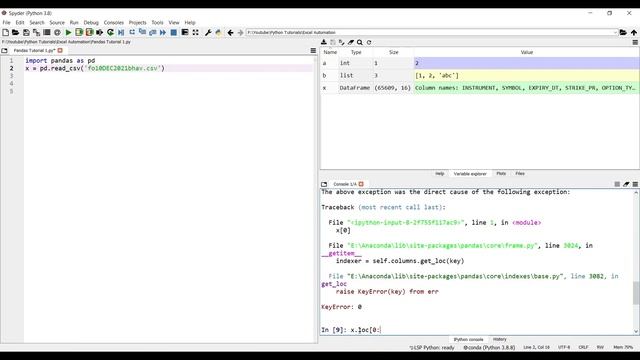Screen dimensions: 640x360
Task: Go back with the left arrow icon
Action: click(x=230, y=32)
